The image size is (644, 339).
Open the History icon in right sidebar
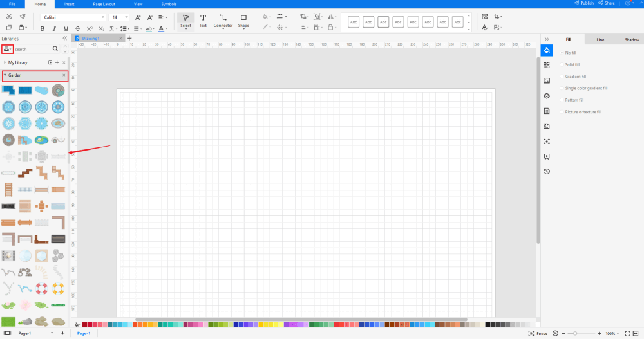[x=547, y=172]
